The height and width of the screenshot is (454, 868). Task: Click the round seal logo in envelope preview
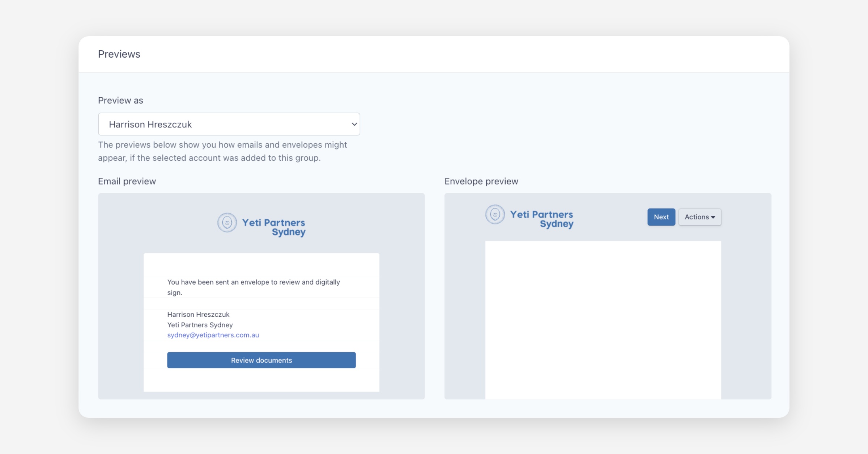(x=495, y=214)
